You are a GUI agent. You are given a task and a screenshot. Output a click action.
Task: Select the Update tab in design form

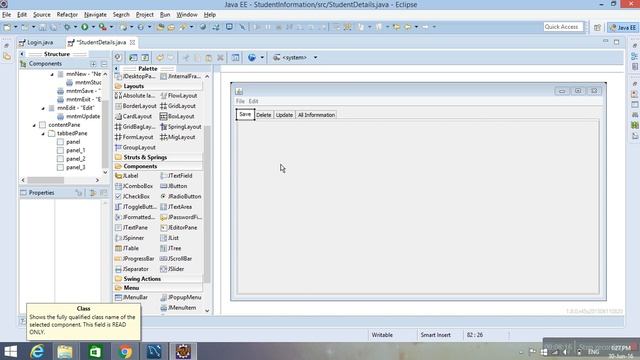click(x=284, y=115)
